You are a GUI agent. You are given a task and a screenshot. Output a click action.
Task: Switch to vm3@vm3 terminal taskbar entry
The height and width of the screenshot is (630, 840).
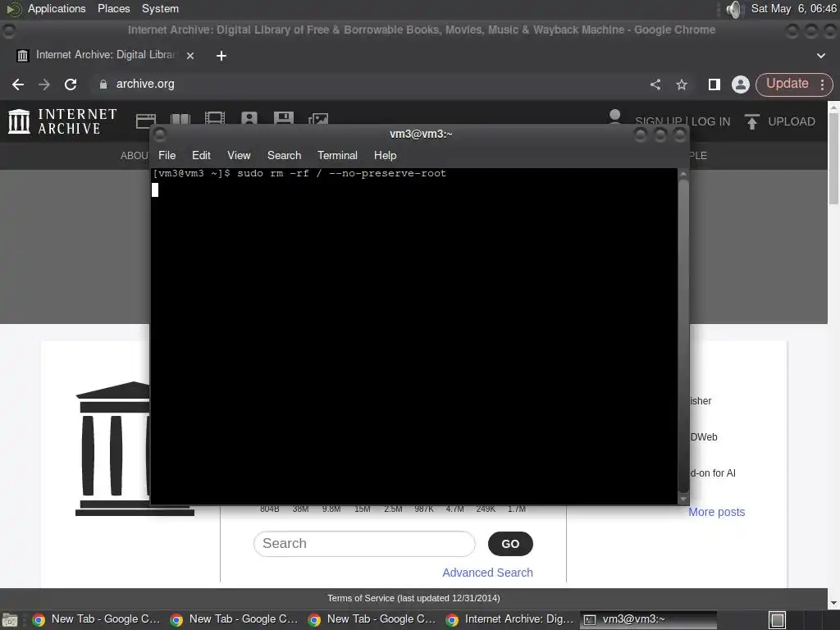[x=648, y=619]
